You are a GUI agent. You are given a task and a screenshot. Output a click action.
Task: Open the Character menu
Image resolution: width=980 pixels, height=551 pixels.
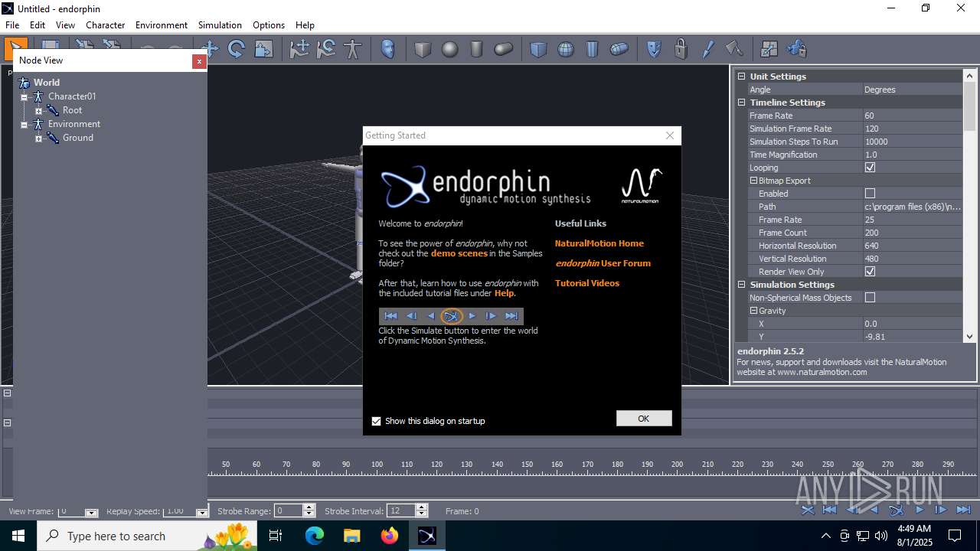[x=105, y=25]
